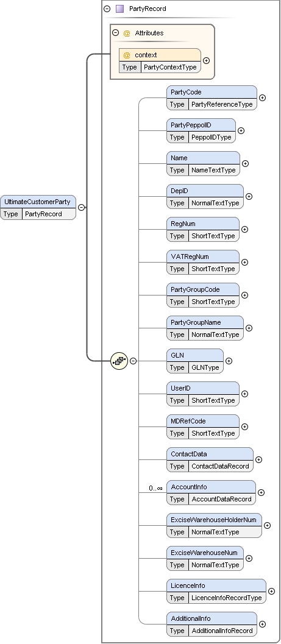
Task: Click the purple PartyRecord type icon
Action: point(119,9)
